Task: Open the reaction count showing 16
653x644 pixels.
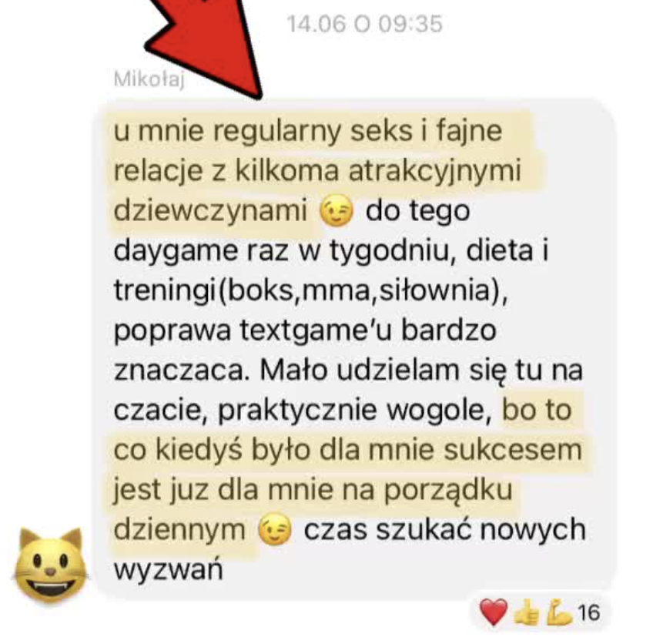Action: point(589,612)
